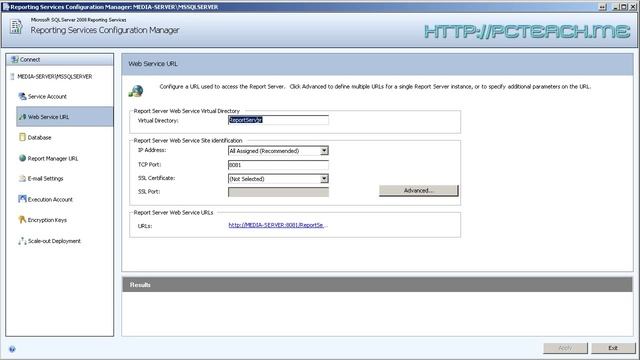Click the Web Service URL globe graphic
The width and height of the screenshot is (640, 360).
pos(136,91)
